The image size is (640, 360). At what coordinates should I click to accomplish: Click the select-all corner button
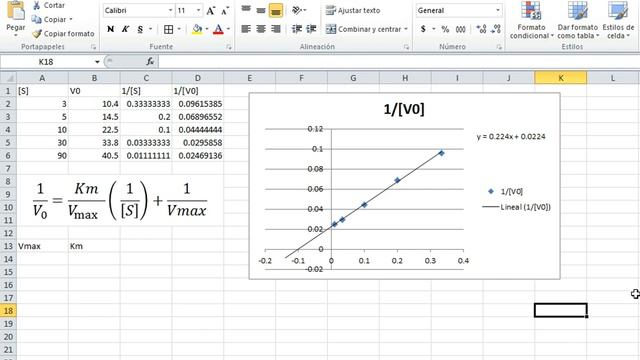tap(8, 78)
